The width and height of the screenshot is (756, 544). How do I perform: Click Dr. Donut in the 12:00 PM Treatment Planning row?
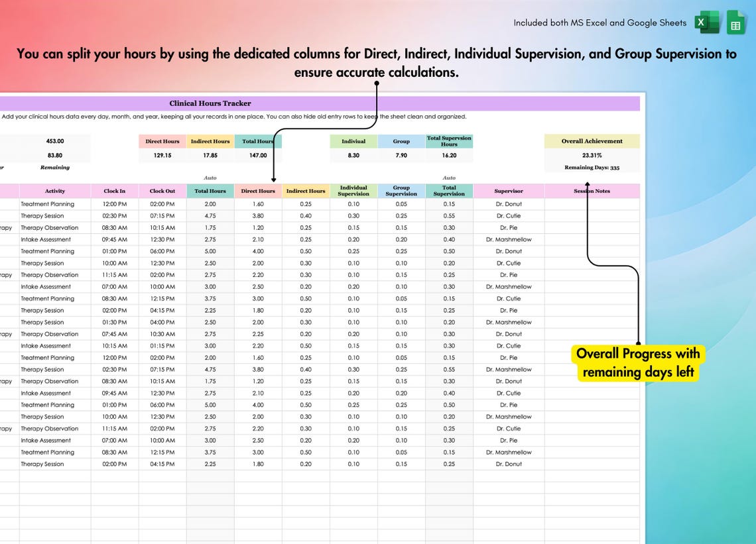coord(509,204)
